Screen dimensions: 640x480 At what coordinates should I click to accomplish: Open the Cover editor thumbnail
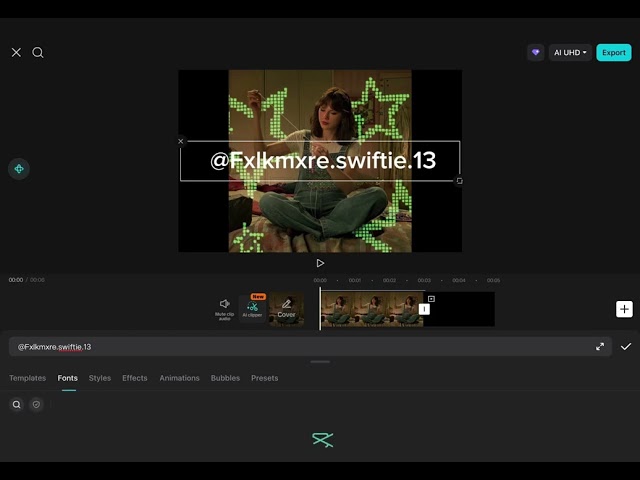click(x=286, y=309)
